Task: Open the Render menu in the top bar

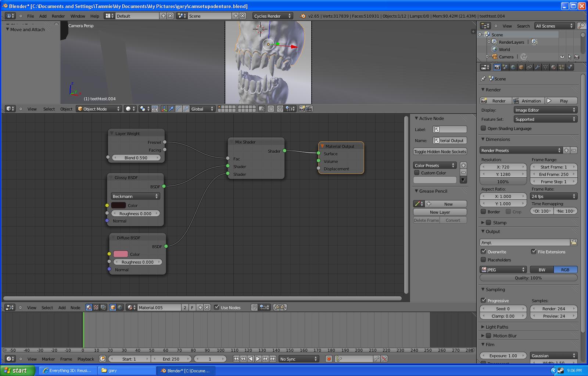Action: point(58,16)
